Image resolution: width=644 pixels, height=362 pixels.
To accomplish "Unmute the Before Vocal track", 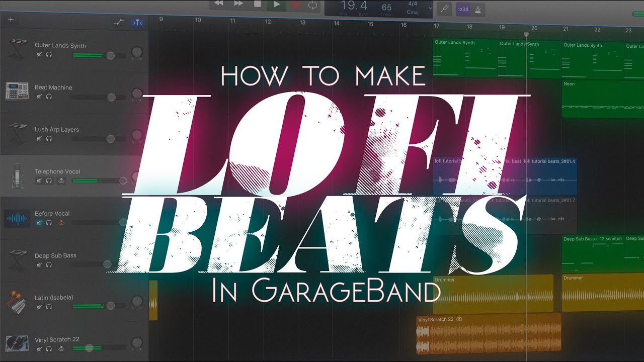I will point(39,222).
